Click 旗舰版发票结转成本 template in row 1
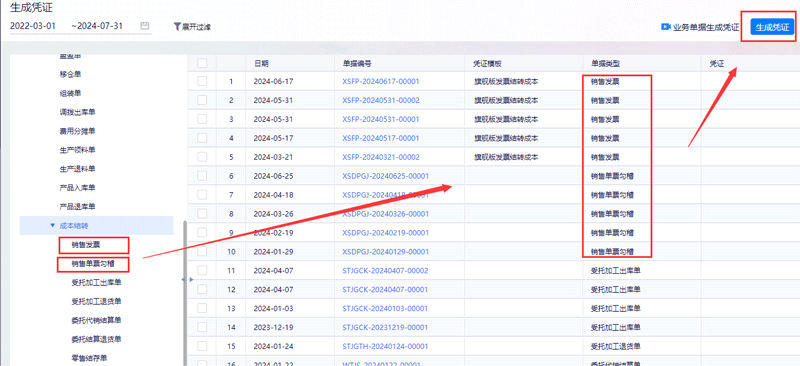 click(506, 81)
